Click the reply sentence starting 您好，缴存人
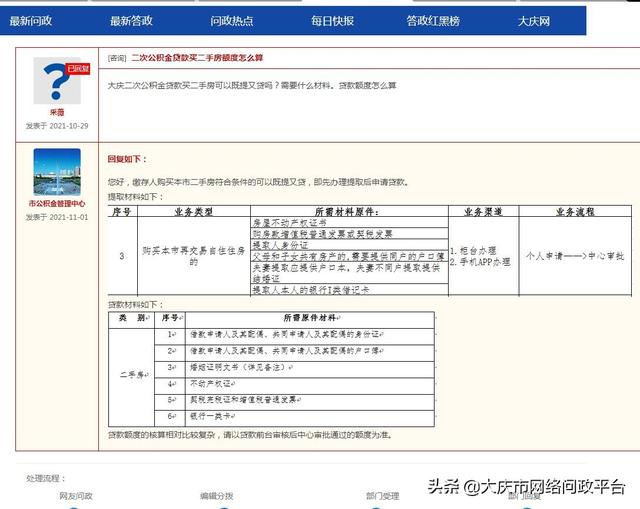Image resolution: width=640 pixels, height=509 pixels. coord(258,182)
